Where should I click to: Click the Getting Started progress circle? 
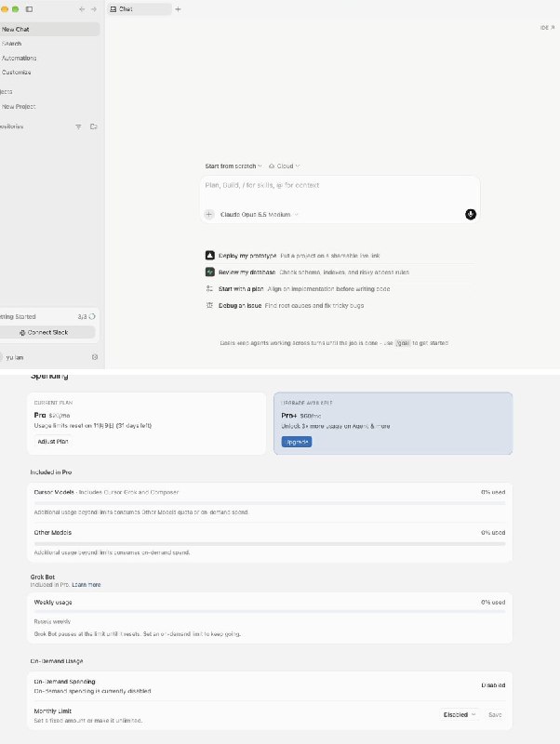(x=92, y=316)
